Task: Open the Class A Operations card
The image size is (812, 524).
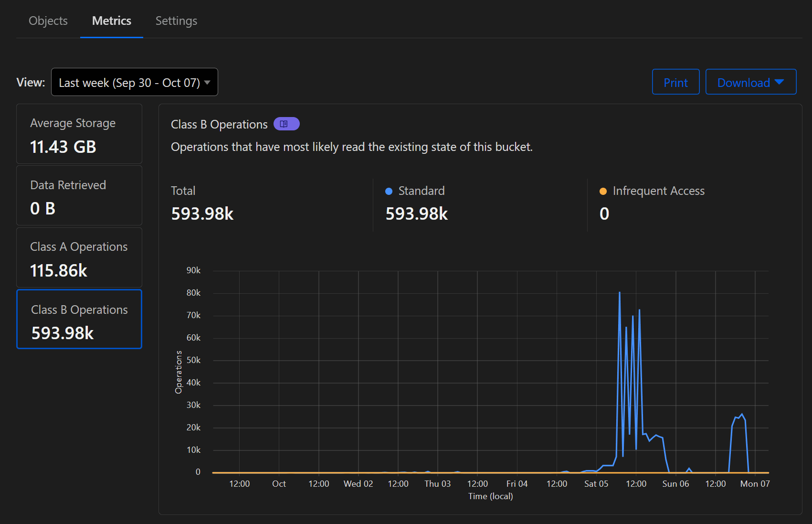Action: tap(79, 257)
